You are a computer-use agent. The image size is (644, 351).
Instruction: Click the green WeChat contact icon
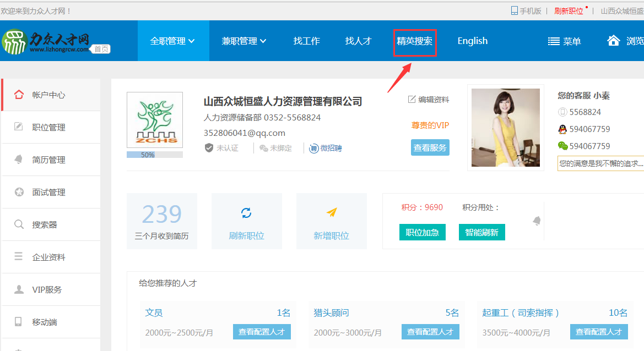(562, 146)
